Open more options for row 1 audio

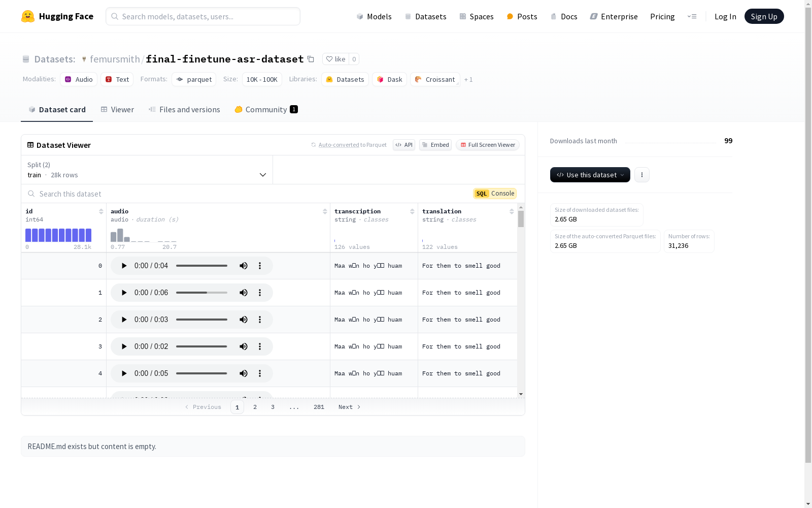(260, 293)
